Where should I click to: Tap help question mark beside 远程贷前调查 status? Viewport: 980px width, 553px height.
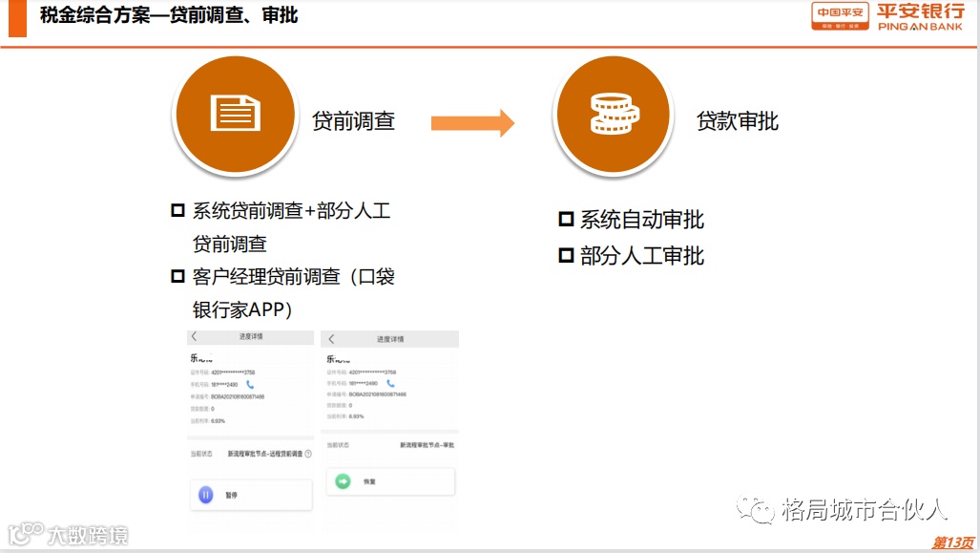[x=307, y=454]
